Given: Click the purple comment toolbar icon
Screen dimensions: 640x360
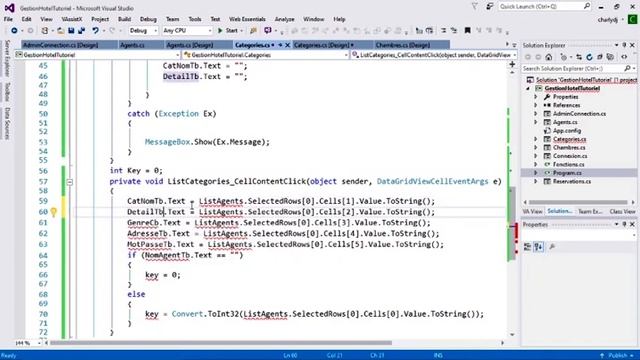Looking at the screenshot, I should click(267, 31).
